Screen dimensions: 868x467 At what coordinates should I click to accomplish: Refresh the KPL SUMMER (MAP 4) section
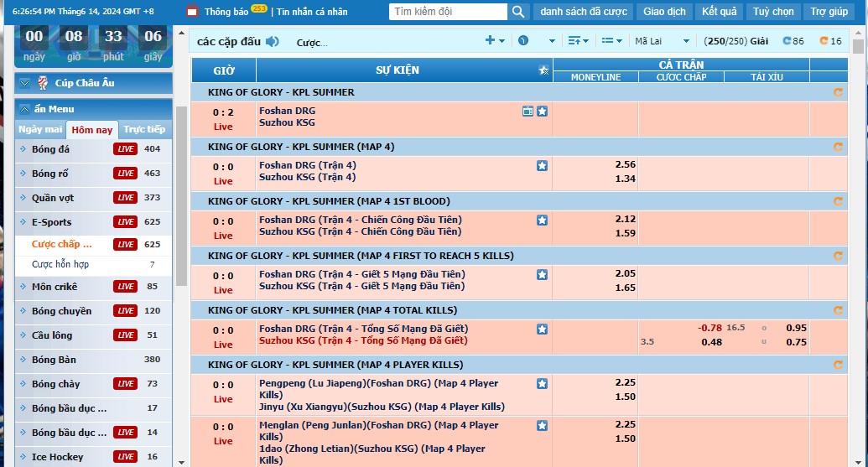(x=838, y=147)
